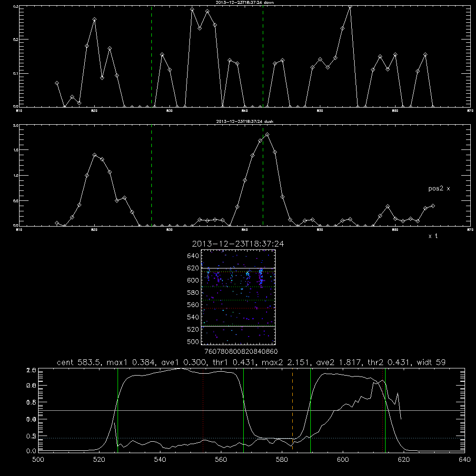
Task: Click the orange dashed center line in bottom plot
Action: [292, 410]
